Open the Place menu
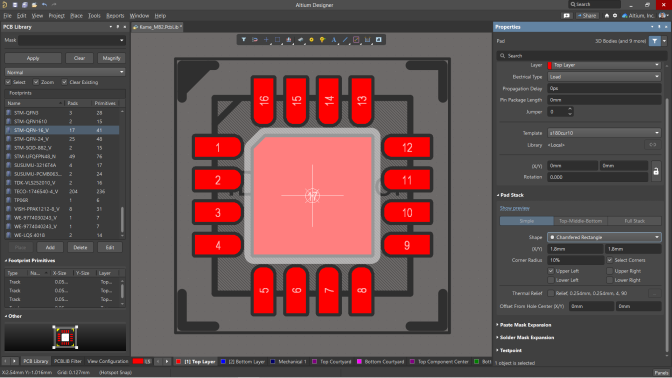This screenshot has height=378, width=672. tap(76, 16)
